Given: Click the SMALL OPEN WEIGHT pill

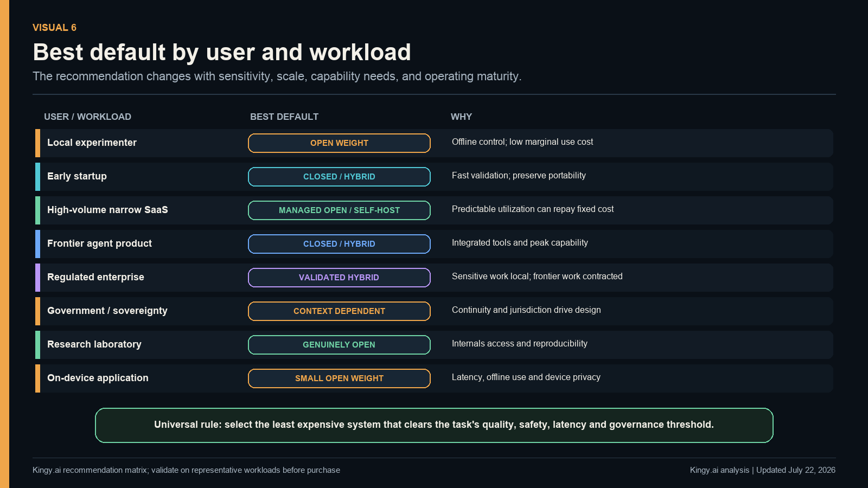Looking at the screenshot, I should (339, 378).
